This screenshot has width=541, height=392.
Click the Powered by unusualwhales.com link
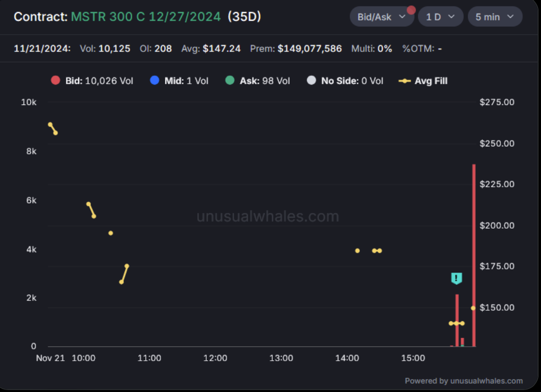click(463, 380)
